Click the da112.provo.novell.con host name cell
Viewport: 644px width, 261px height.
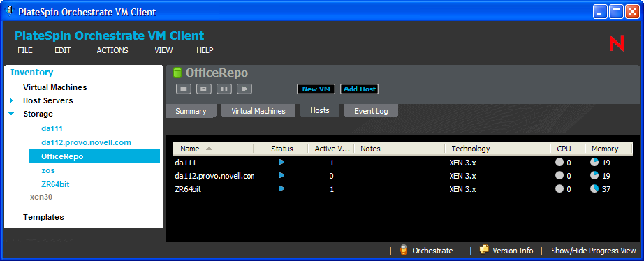point(214,176)
